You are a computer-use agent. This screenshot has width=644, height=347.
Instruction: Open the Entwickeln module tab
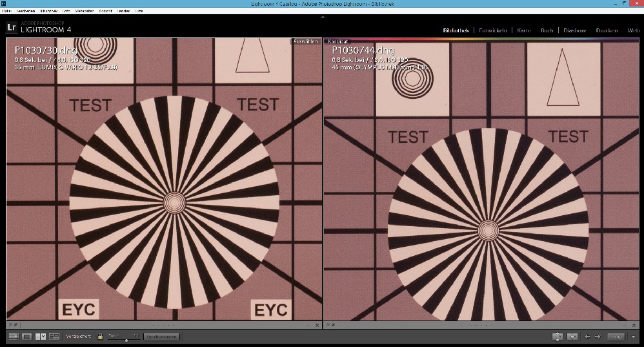click(493, 30)
